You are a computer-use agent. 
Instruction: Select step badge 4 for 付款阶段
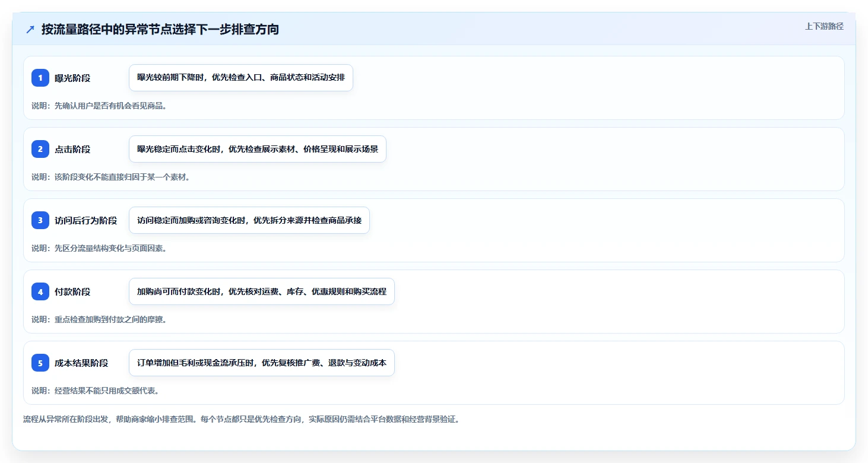pyautogui.click(x=40, y=291)
